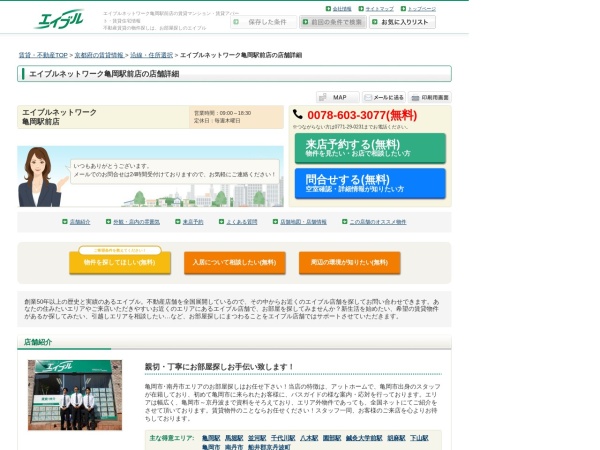This screenshot has width=600, height=450.
Task: Follow the 京都府の賃貸情報 breadcrumb link
Action: tap(99, 55)
